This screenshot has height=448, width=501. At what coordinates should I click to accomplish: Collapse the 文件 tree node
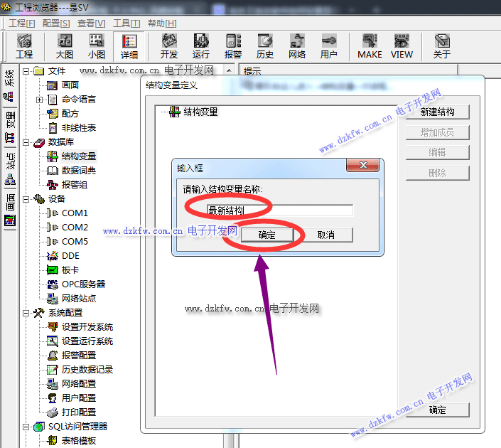26,70
